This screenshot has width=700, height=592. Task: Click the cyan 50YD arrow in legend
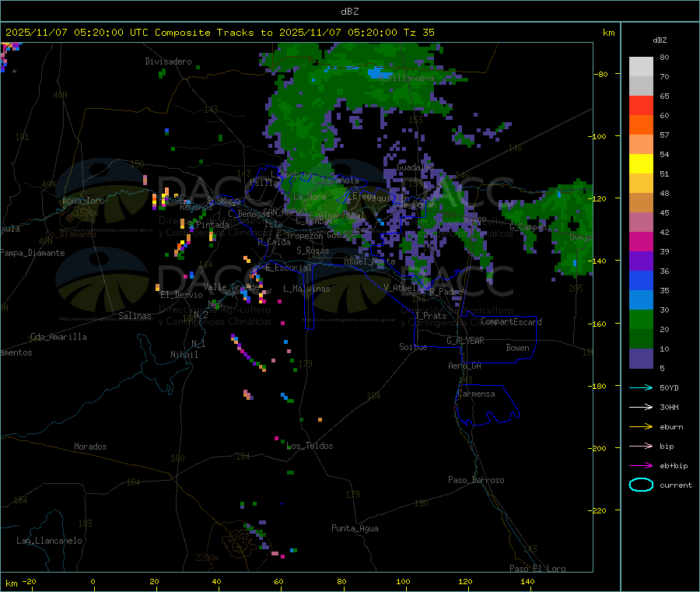point(641,387)
